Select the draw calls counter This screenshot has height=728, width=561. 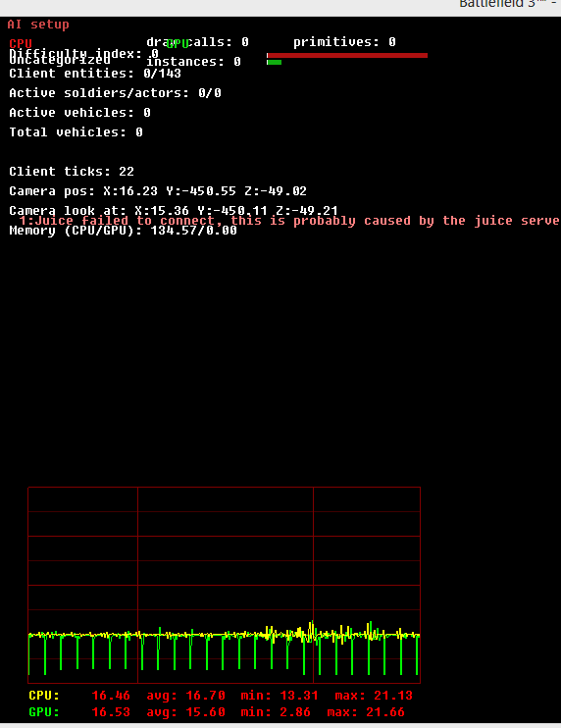tap(198, 42)
